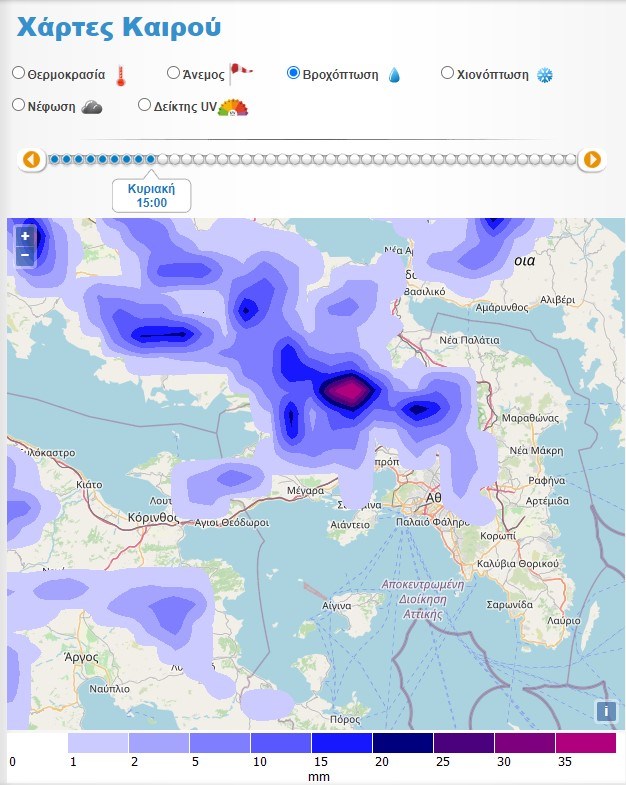
Task: Select the Νέφωση radio button
Action: pos(19,105)
